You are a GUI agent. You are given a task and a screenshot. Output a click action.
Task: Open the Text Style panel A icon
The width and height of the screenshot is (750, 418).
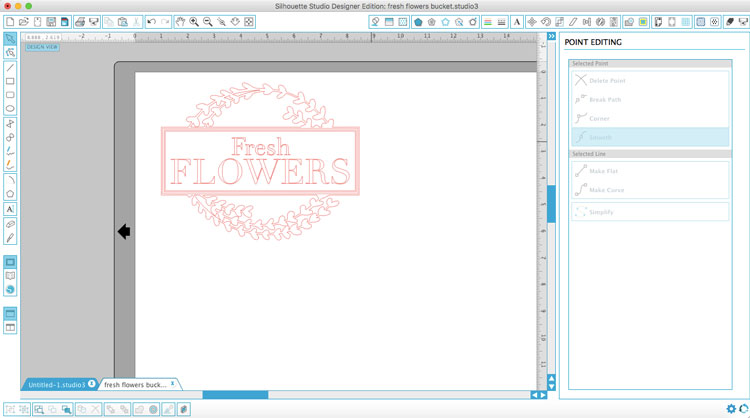tap(517, 22)
